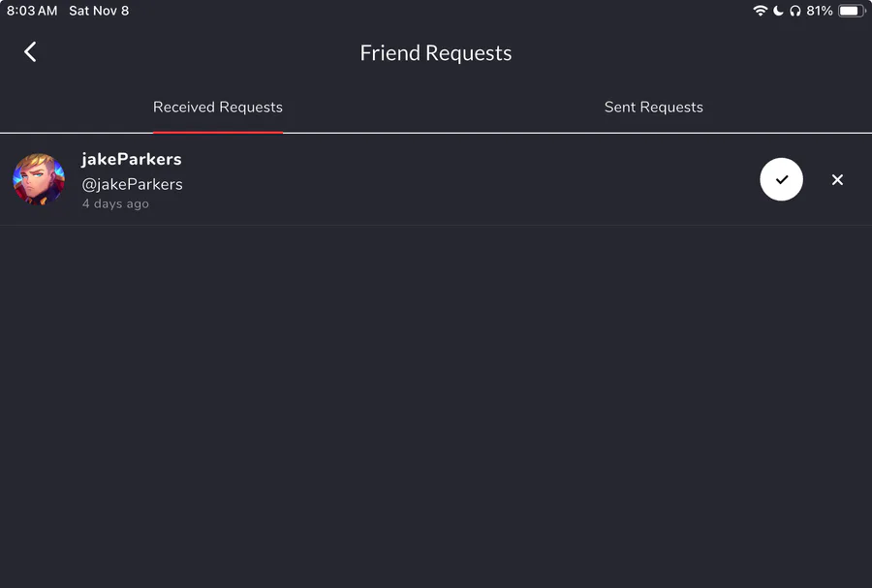Click the 81% battery percentage

[x=819, y=11]
